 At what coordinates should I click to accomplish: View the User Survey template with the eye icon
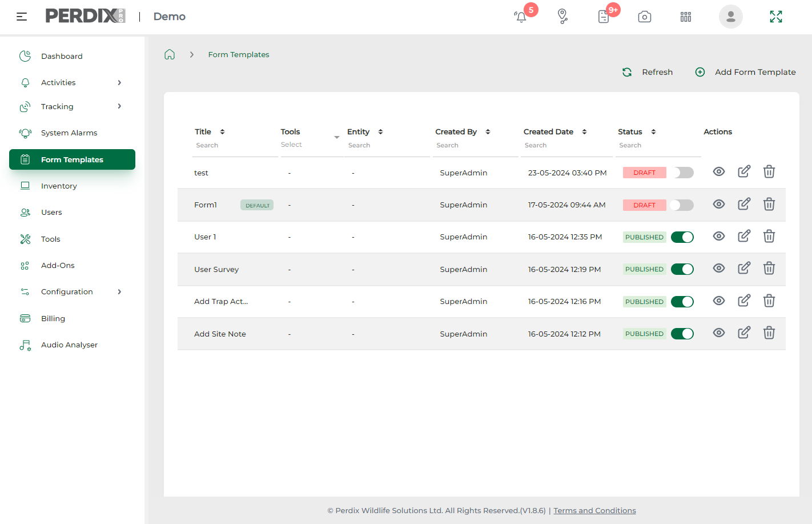point(718,268)
